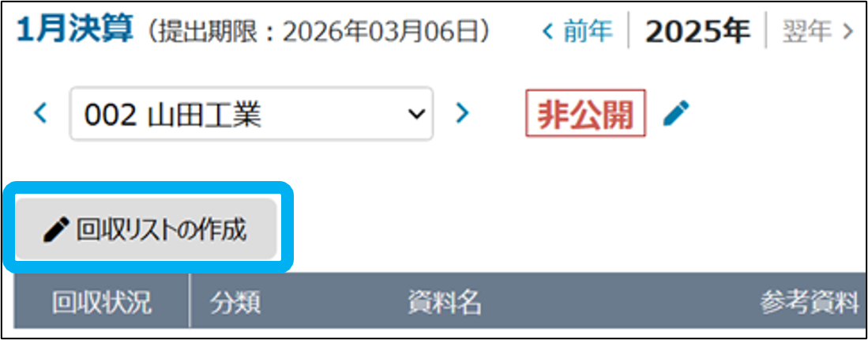Viewport: 868px width, 340px height.
Task: Select the 2025年 year label
Action: point(697,32)
